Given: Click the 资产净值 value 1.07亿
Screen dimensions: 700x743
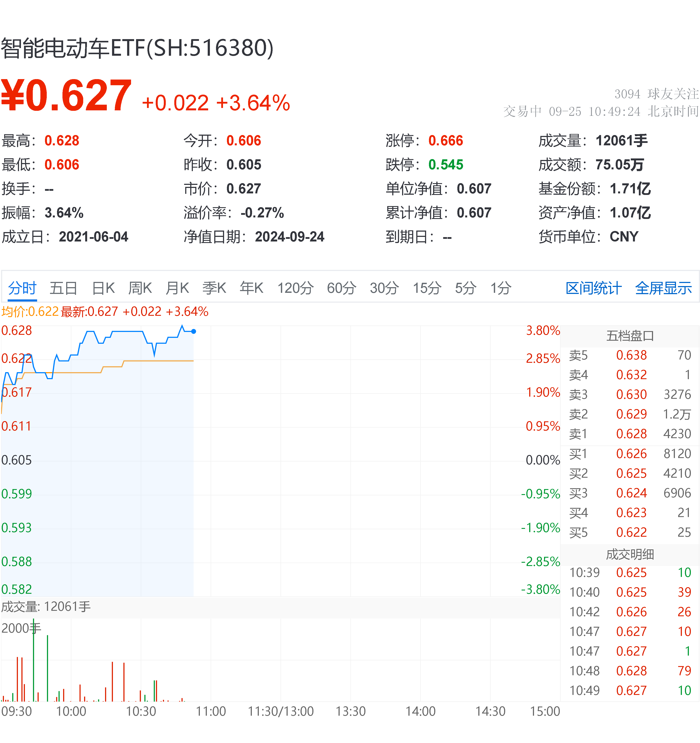Looking at the screenshot, I should 630,213.
